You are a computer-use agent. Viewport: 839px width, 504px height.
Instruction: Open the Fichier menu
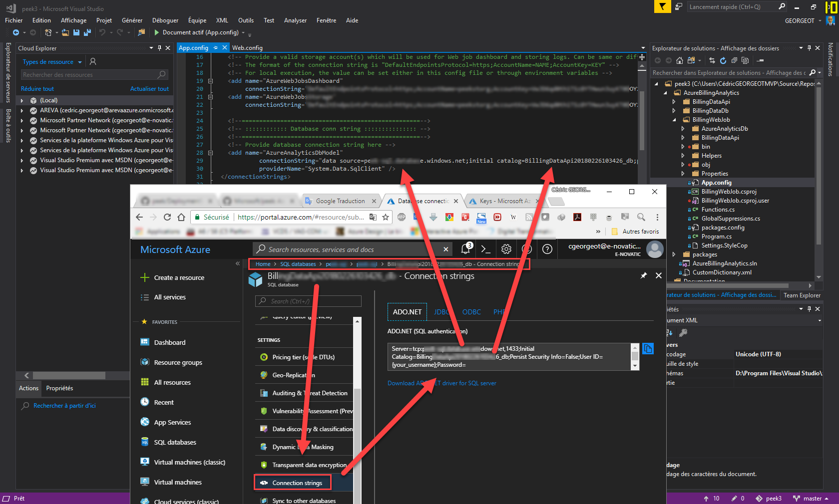pos(14,20)
